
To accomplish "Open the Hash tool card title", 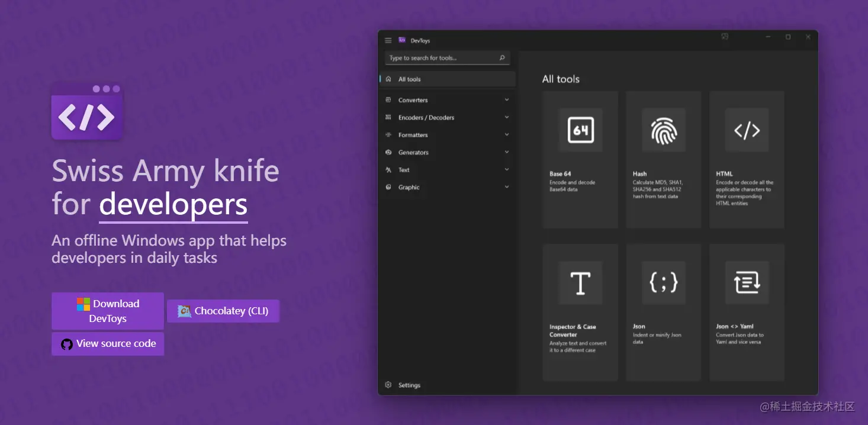I will [639, 174].
